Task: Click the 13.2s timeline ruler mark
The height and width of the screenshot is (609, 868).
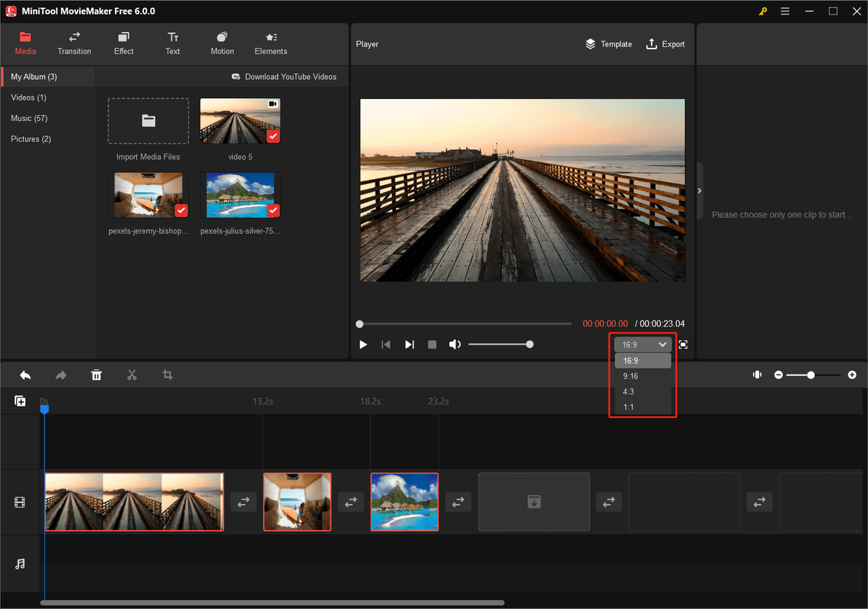Action: 263,401
